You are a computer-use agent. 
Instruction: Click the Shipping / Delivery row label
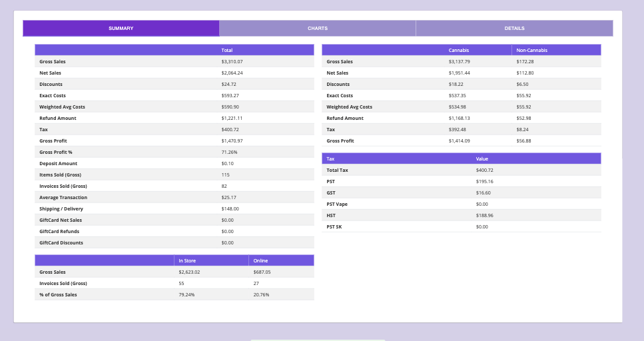coord(61,208)
